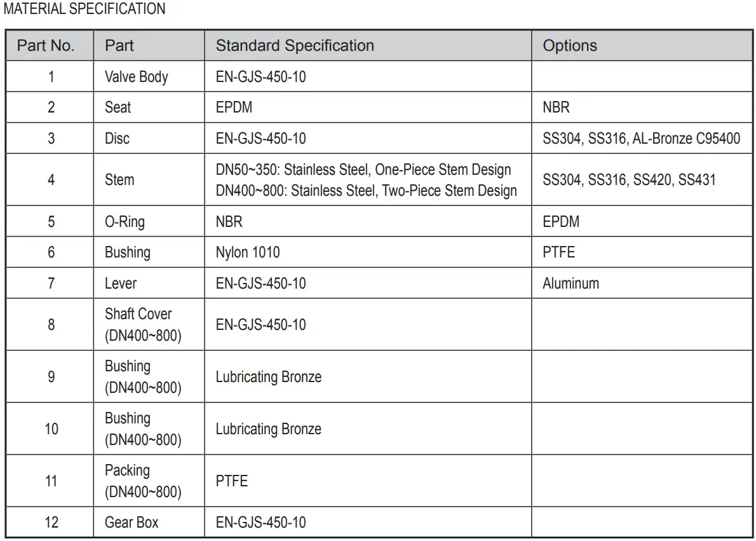Select the "Gear Box" part cell
This screenshot has width=756, height=541.
[132, 523]
